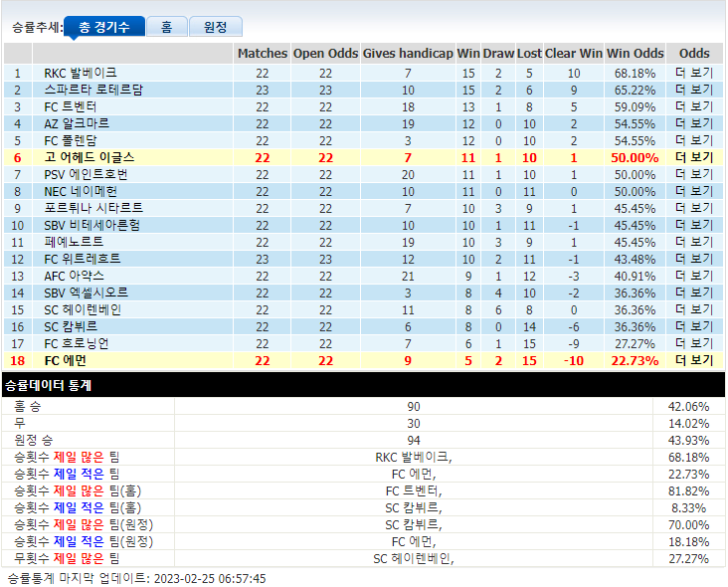Click the 원정 승 statistics row label

34,440
